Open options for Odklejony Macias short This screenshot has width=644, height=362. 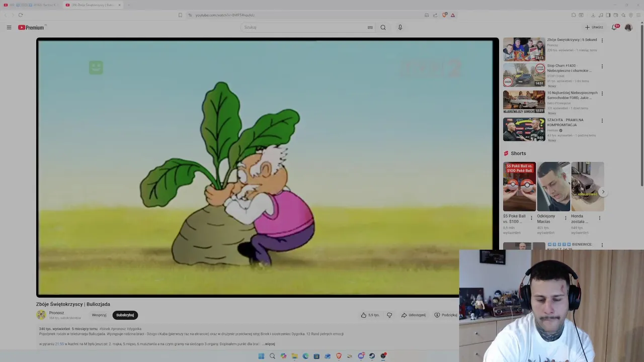pyautogui.click(x=566, y=218)
